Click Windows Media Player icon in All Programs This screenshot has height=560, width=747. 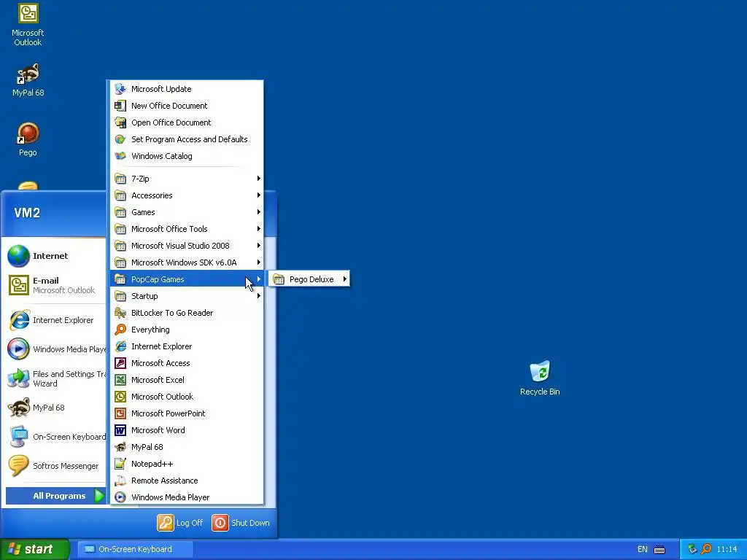click(x=120, y=497)
